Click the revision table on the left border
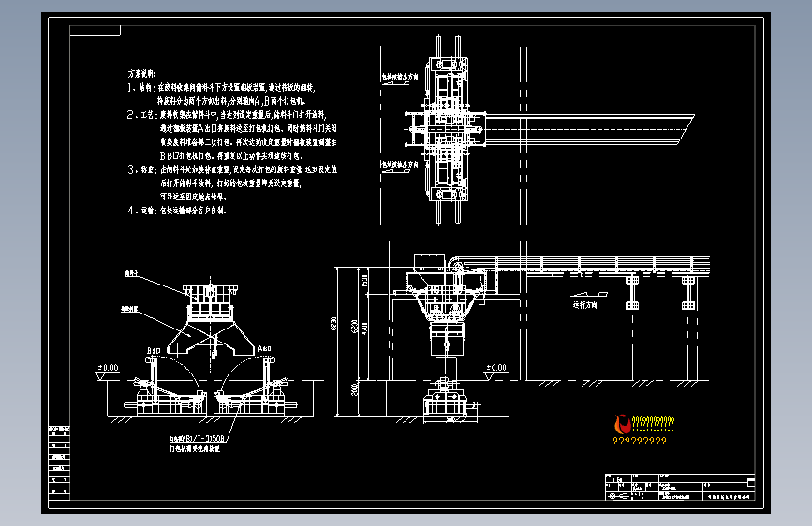The height and width of the screenshot is (526, 812). coord(59,463)
